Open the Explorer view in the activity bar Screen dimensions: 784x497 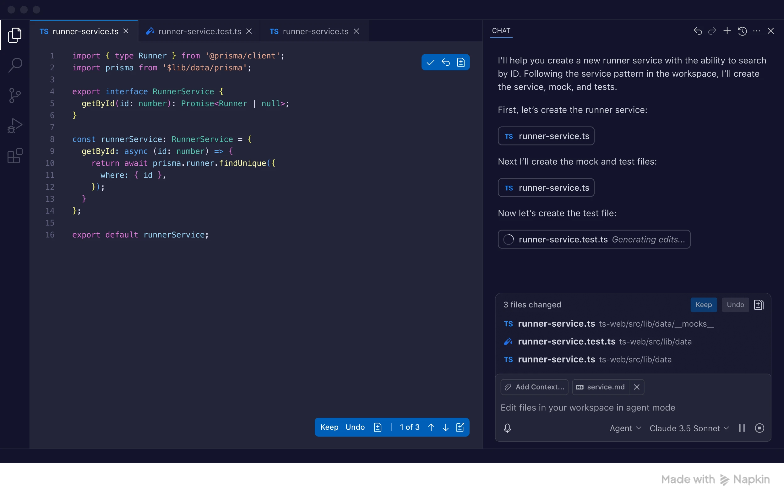point(14,36)
